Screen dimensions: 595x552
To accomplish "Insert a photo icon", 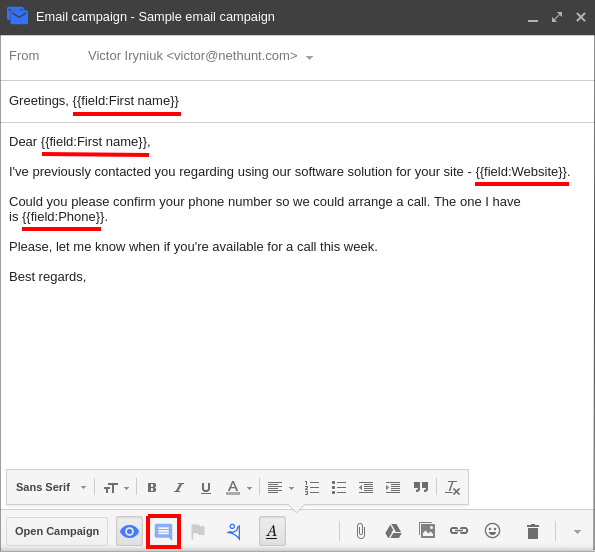I will pos(427,530).
